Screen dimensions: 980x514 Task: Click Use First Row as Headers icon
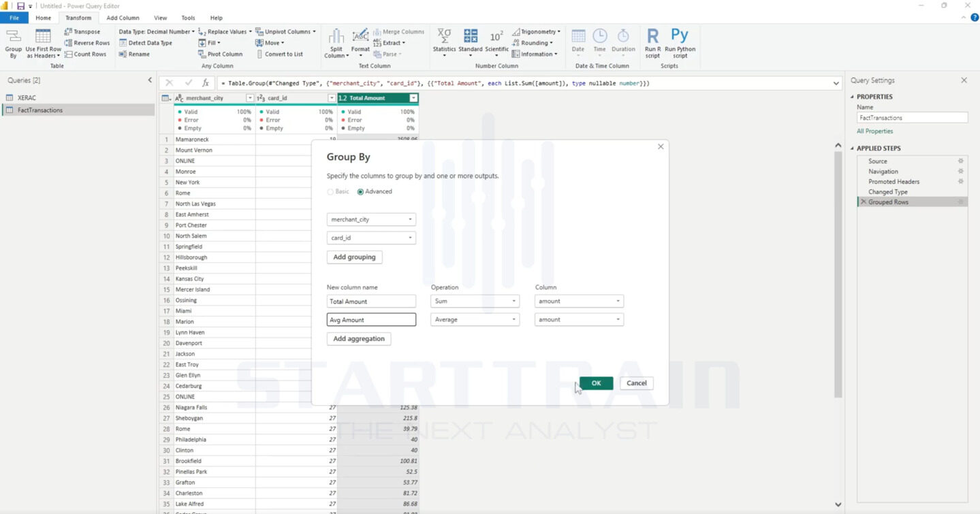[x=43, y=44]
